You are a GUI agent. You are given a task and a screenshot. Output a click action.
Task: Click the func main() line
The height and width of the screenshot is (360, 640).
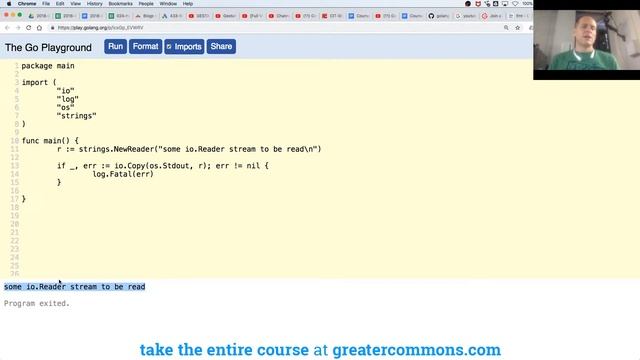(x=50, y=141)
